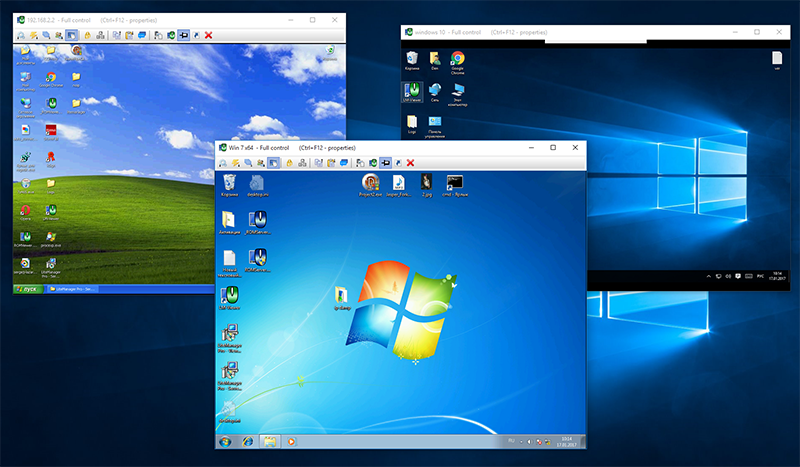Image resolution: width=800 pixels, height=467 pixels.
Task: Click the yellow lock icon in Win 7 toolbar
Action: (289, 162)
